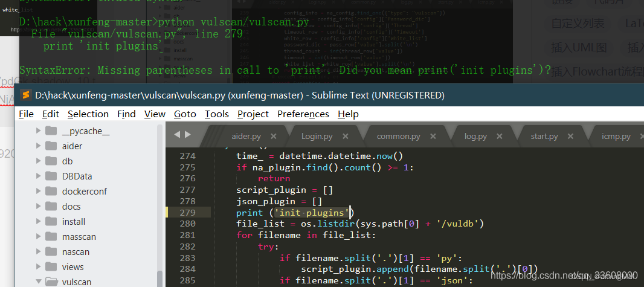
Task: Click 'file_list' variable on line 280
Action: pos(260,224)
